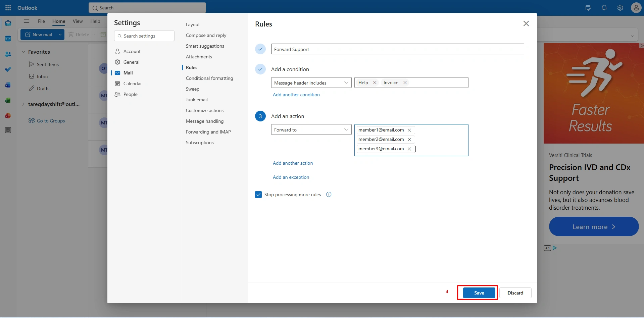This screenshot has height=318, width=644.
Task: Open the settings gear in header
Action: [620, 8]
